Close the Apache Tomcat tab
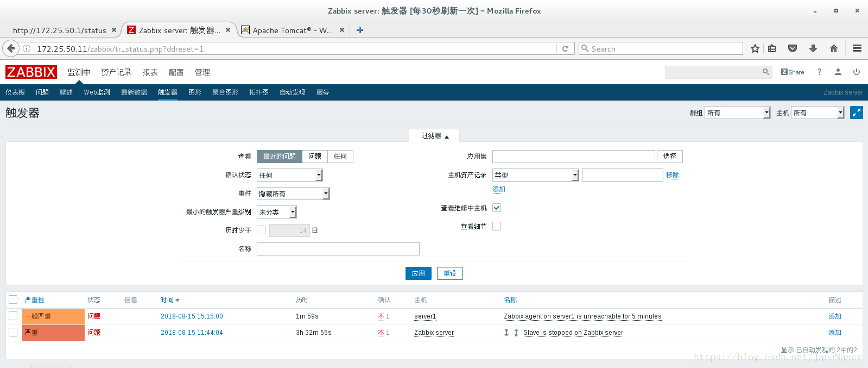The height and width of the screenshot is (368, 868). click(342, 30)
